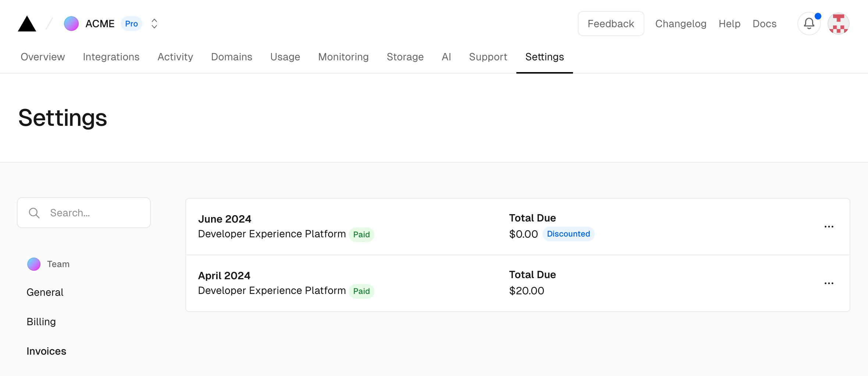This screenshot has height=376, width=868.
Task: Click the search magnifier icon
Action: (x=34, y=213)
